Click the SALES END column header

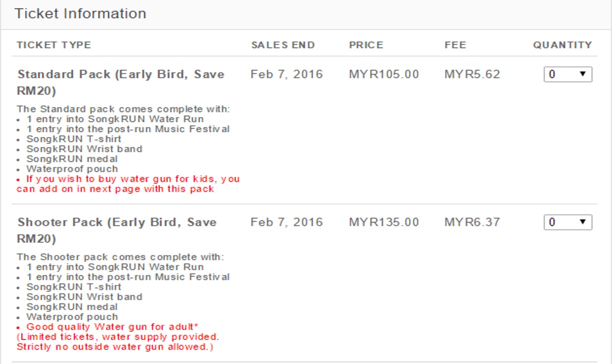(x=283, y=45)
